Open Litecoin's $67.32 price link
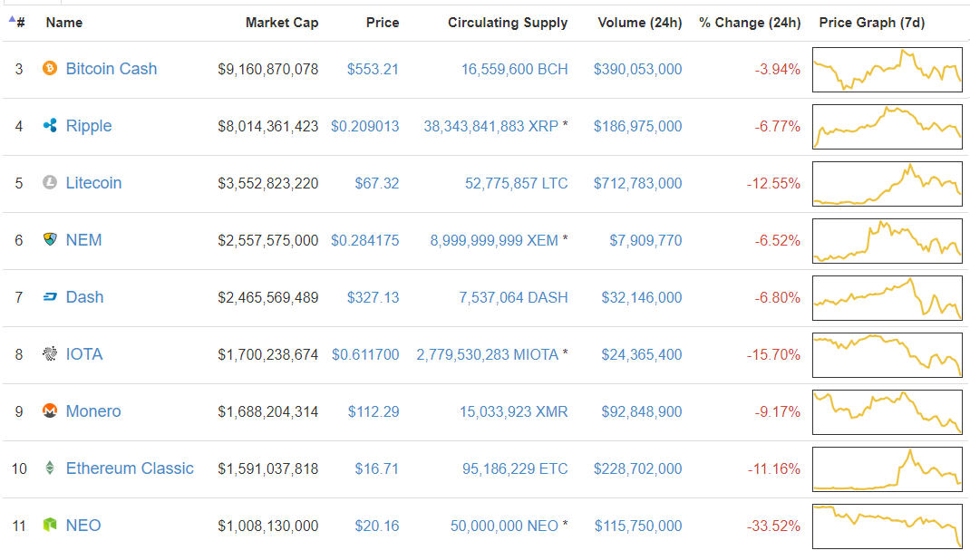Screen dimensions: 970x560 click(x=376, y=183)
